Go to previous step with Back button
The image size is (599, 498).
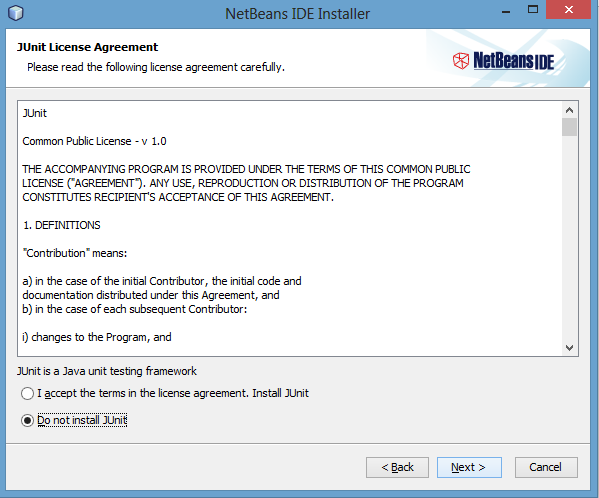tap(397, 467)
